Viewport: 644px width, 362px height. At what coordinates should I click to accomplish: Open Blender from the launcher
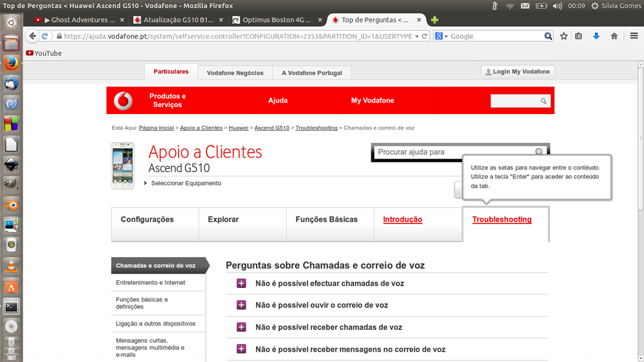pos(11,205)
